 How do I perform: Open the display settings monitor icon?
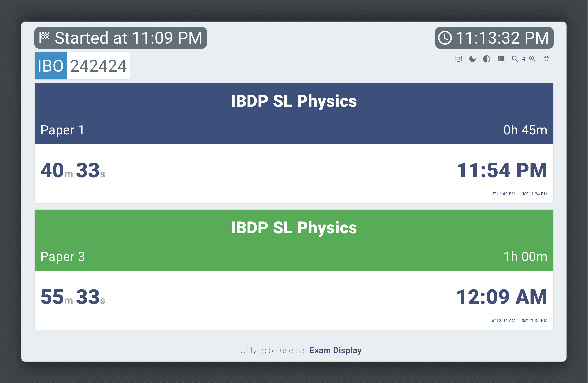point(458,59)
